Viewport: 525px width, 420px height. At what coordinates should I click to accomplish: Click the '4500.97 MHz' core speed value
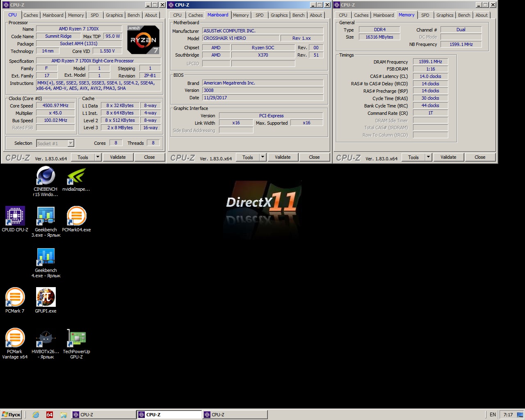pyautogui.click(x=56, y=105)
